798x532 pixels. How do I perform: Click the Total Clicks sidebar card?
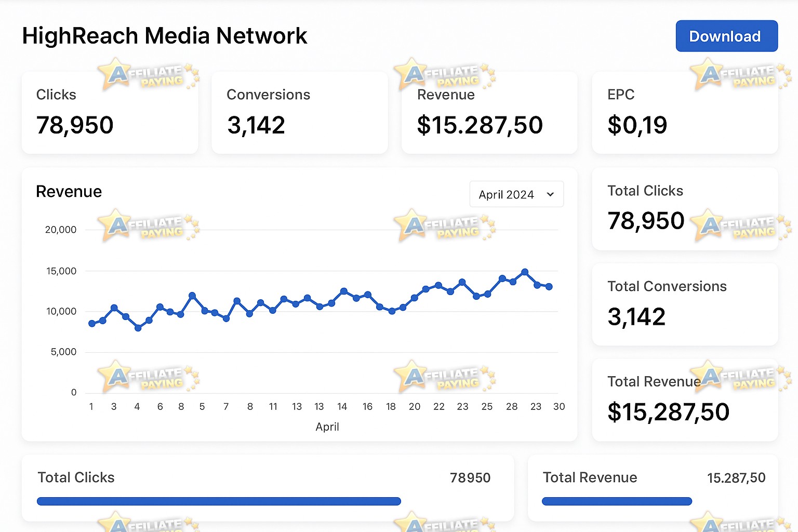[x=685, y=209]
